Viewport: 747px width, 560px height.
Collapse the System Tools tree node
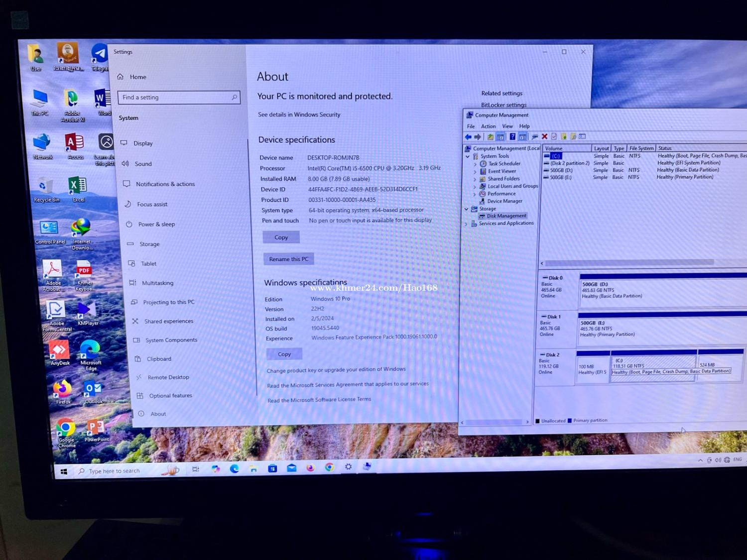(x=468, y=156)
